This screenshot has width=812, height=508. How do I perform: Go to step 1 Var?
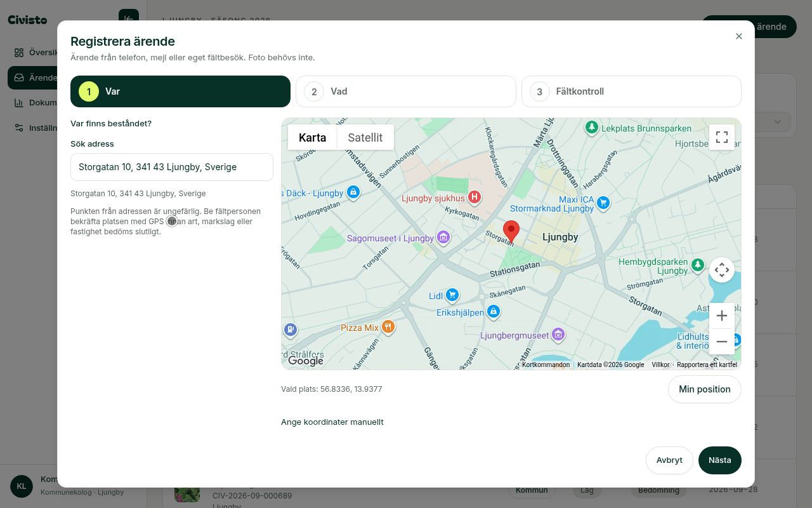point(180,91)
